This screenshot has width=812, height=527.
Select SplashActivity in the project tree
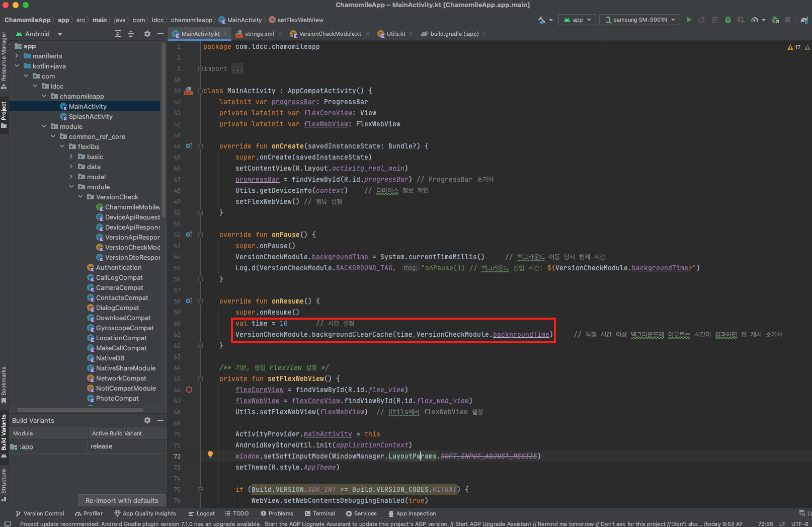tap(91, 116)
